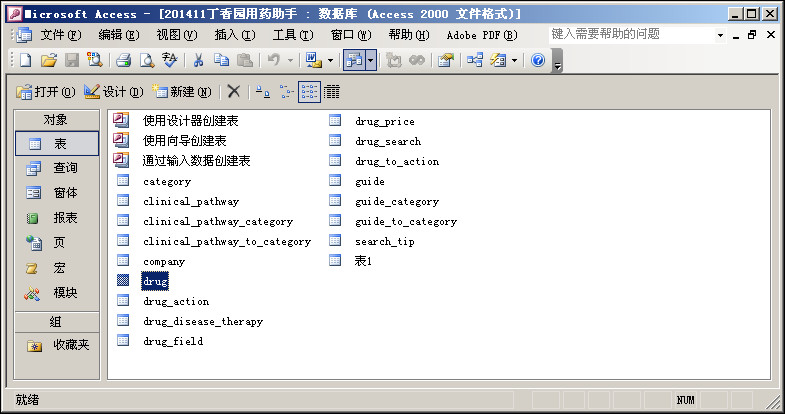
Task: Switch to Small Icons view
Action: tap(286, 92)
